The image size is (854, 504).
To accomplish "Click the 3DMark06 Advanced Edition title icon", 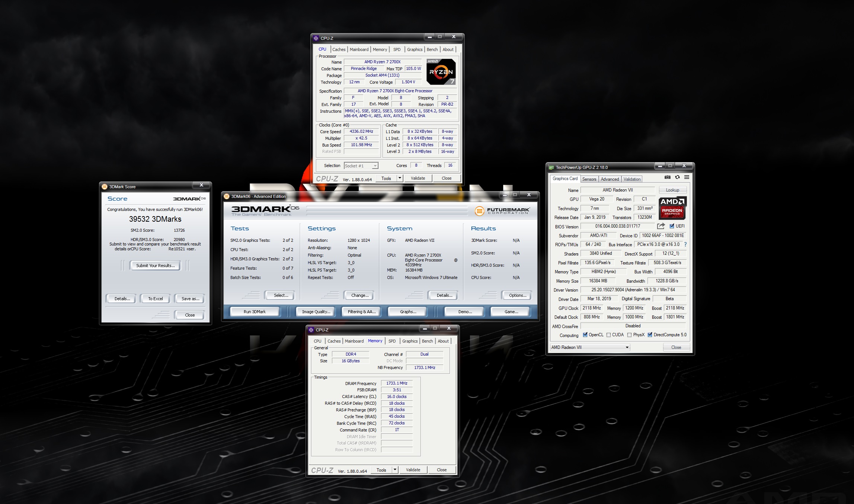I will pos(227,196).
